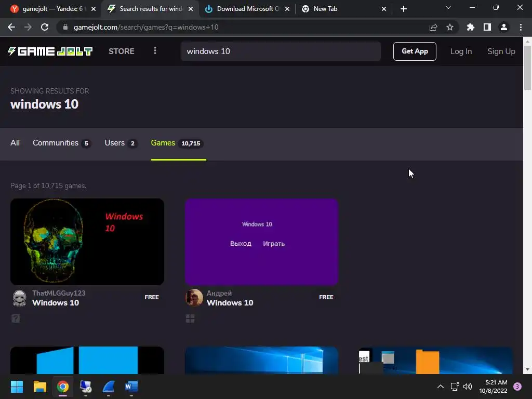Viewport: 532px width, 399px height.
Task: Open the blue fin app on taskbar
Action: (109, 387)
